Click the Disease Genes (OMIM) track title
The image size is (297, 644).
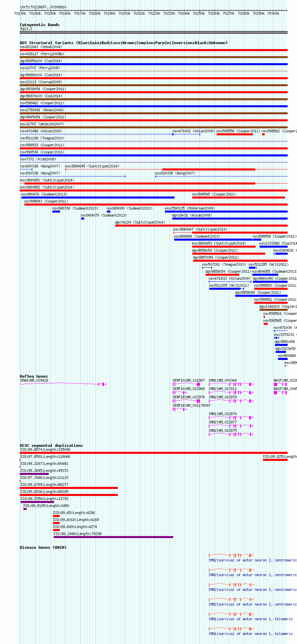click(x=43, y=547)
